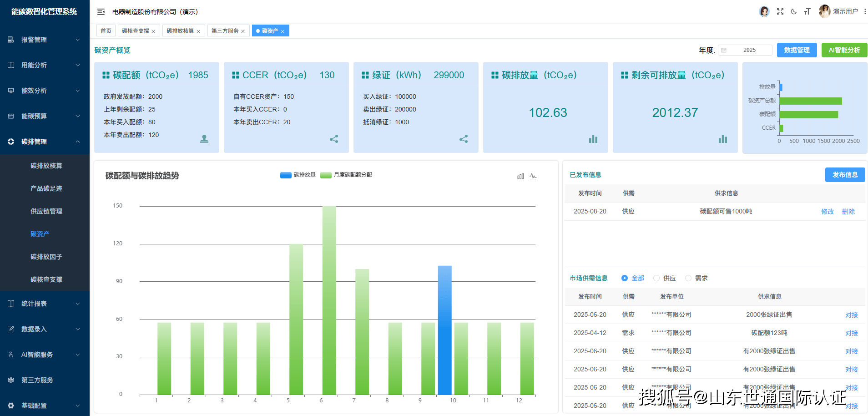The image size is (868, 416).
Task: Switch trend chart to bar view icon
Action: (x=520, y=176)
